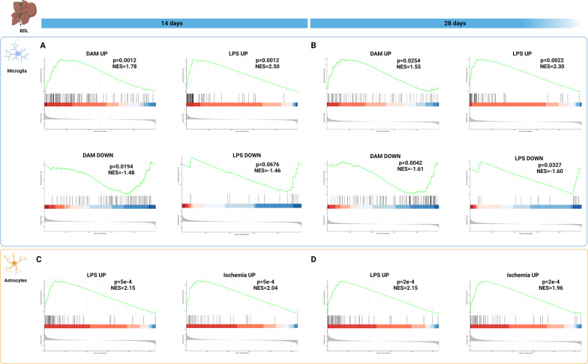The height and width of the screenshot is (364, 588).
Task: Select the orange astrocyte cell icon
Action: click(15, 264)
